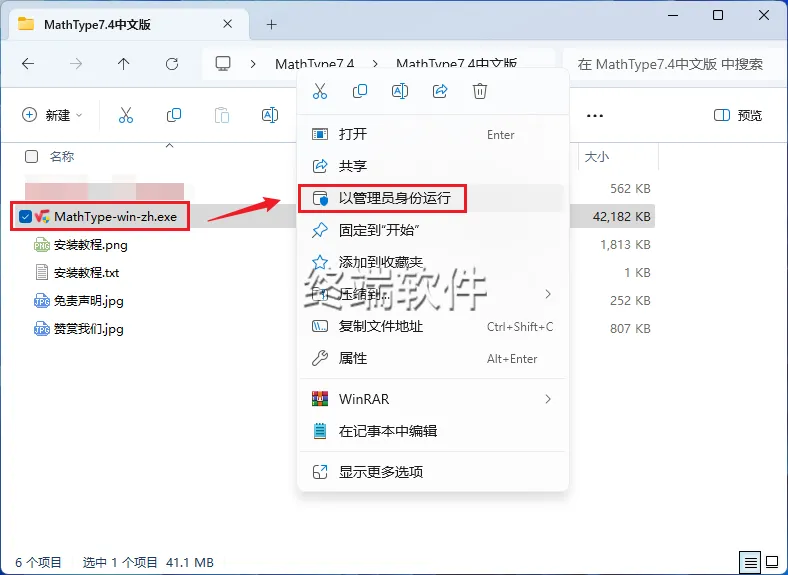Click the Cut scissors icon in Explorer toolbar
The image size is (788, 575).
coord(126,115)
